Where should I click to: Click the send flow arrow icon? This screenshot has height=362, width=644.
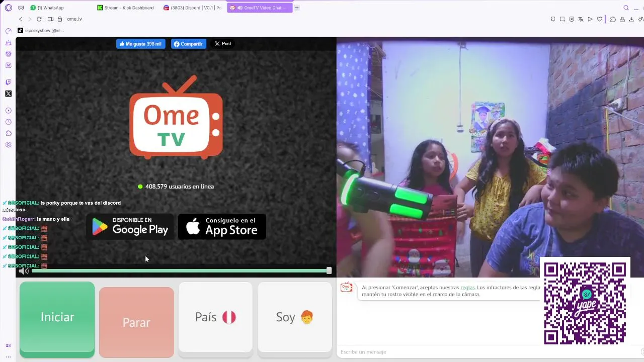point(590,19)
